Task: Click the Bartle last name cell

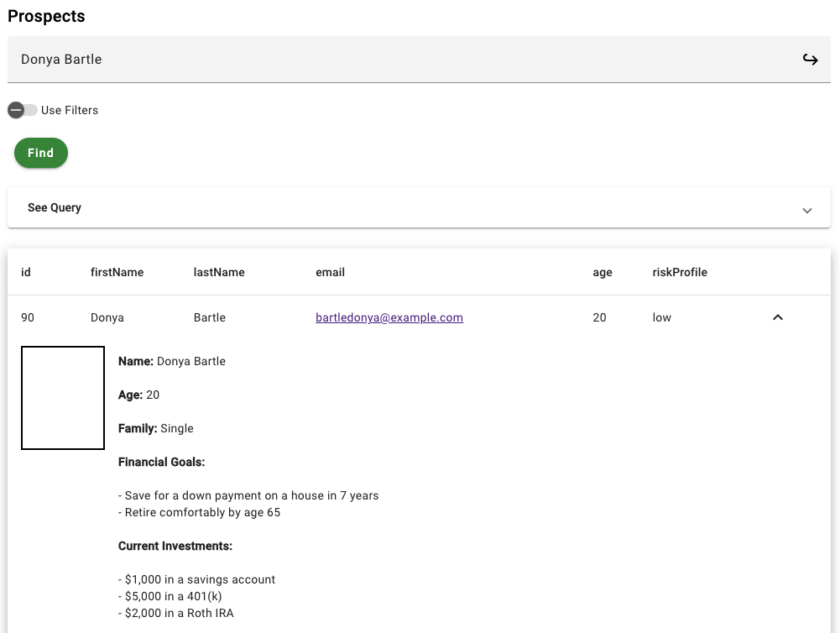Action: tap(210, 317)
